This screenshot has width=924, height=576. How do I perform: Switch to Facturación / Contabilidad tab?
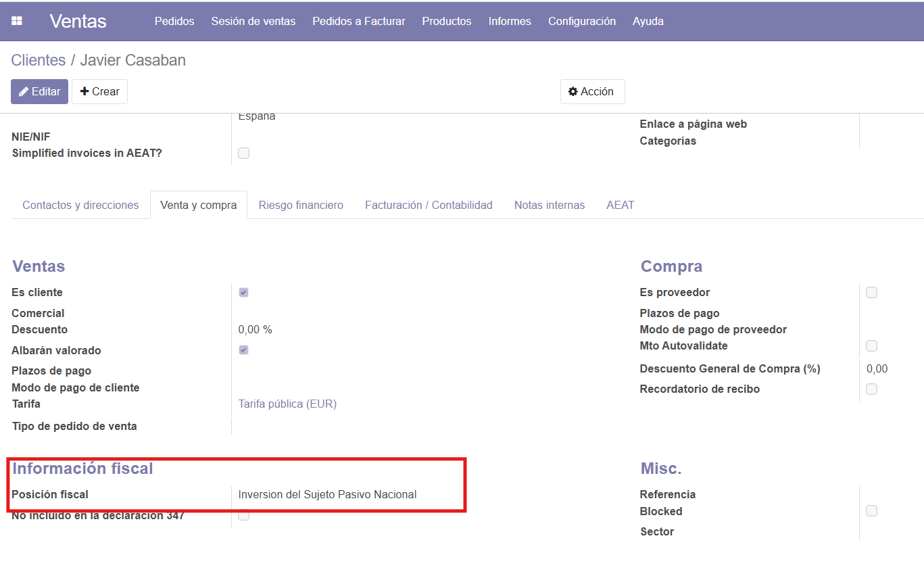(429, 205)
